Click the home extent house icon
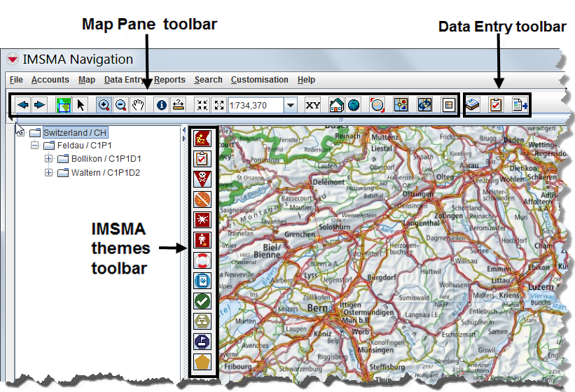 (x=336, y=105)
